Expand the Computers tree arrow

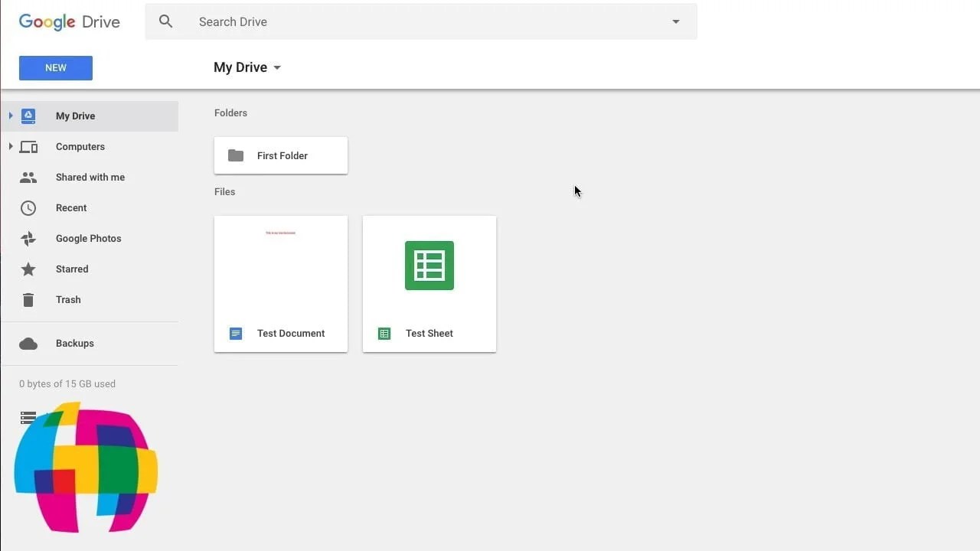pos(10,146)
